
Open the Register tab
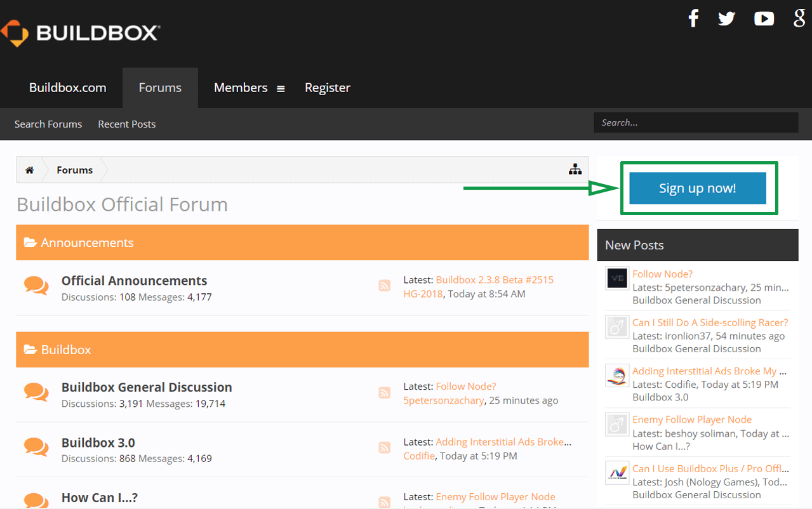coord(328,88)
